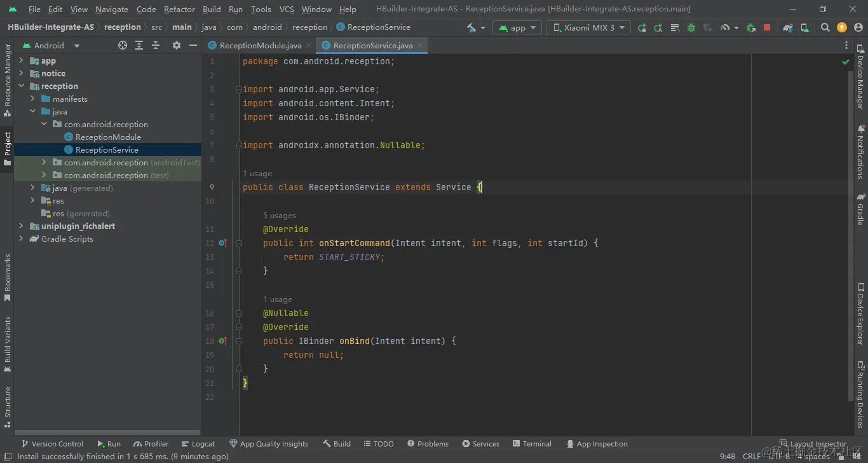Open the Android project view dropdown
Viewport: 868px width, 463px height.
pyautogui.click(x=51, y=45)
